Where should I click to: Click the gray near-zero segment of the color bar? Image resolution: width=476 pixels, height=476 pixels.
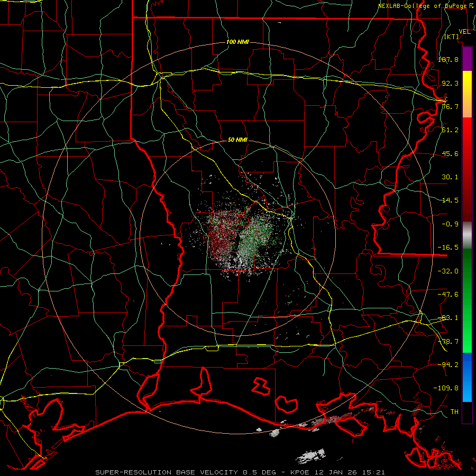click(467, 235)
